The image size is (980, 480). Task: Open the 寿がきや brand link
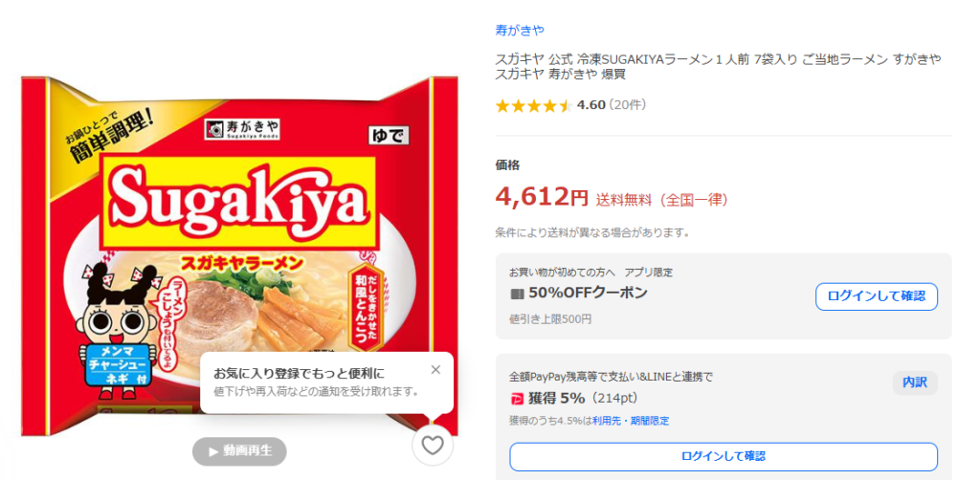pyautogui.click(x=520, y=30)
